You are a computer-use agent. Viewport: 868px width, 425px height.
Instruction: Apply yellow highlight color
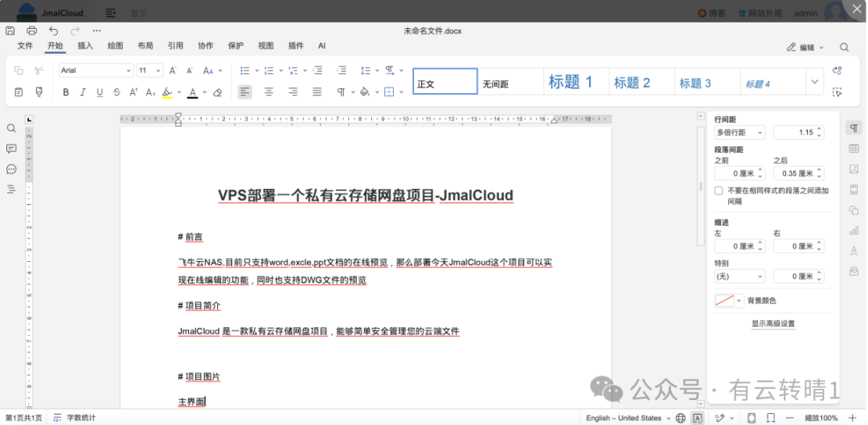coord(167,92)
